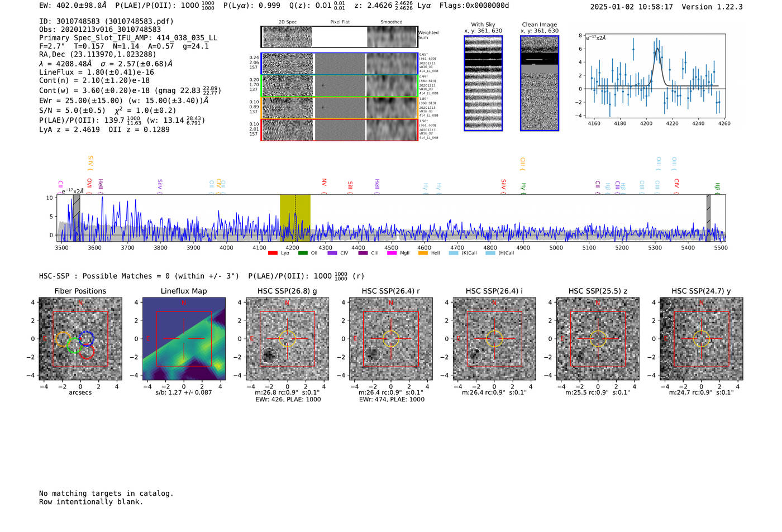Select the HSC SSP(26.4) i cutout
Image resolution: width=782 pixels, height=532 pixels.
[x=494, y=339]
